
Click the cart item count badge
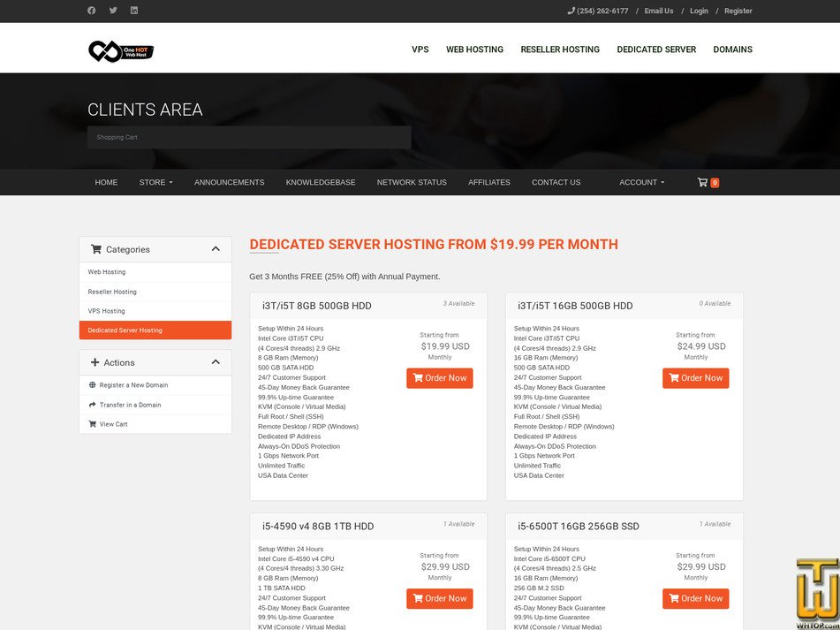tap(715, 183)
